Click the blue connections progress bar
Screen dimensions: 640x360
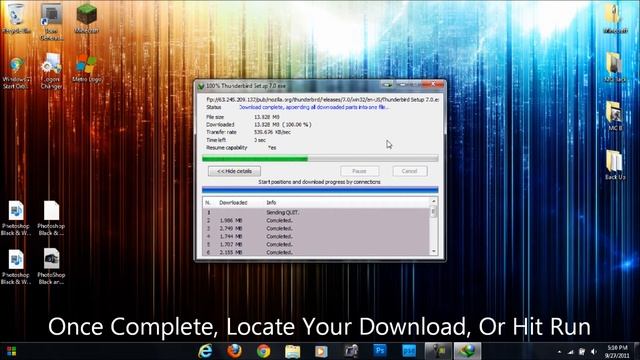click(x=320, y=190)
